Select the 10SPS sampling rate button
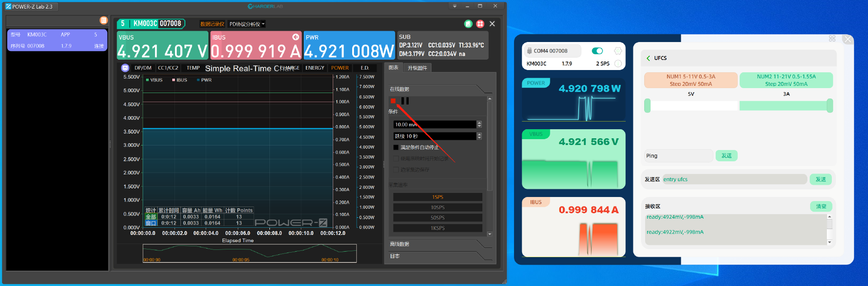This screenshot has width=868, height=286. (438, 207)
